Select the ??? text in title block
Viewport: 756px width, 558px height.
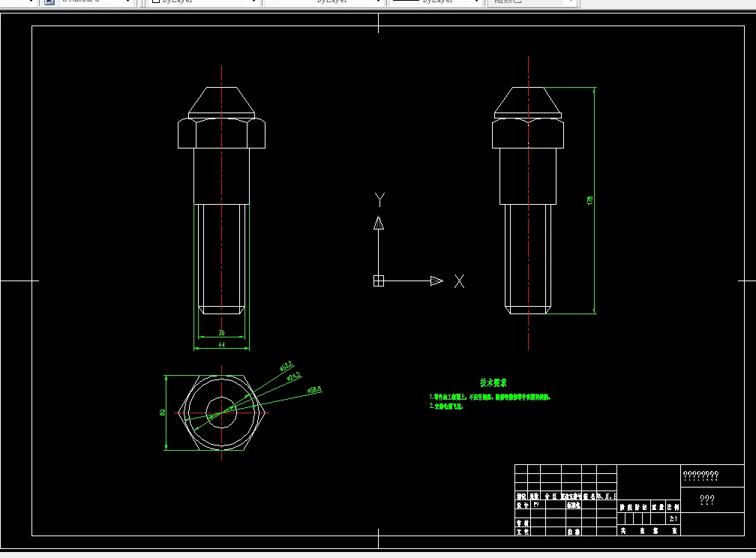click(x=707, y=499)
